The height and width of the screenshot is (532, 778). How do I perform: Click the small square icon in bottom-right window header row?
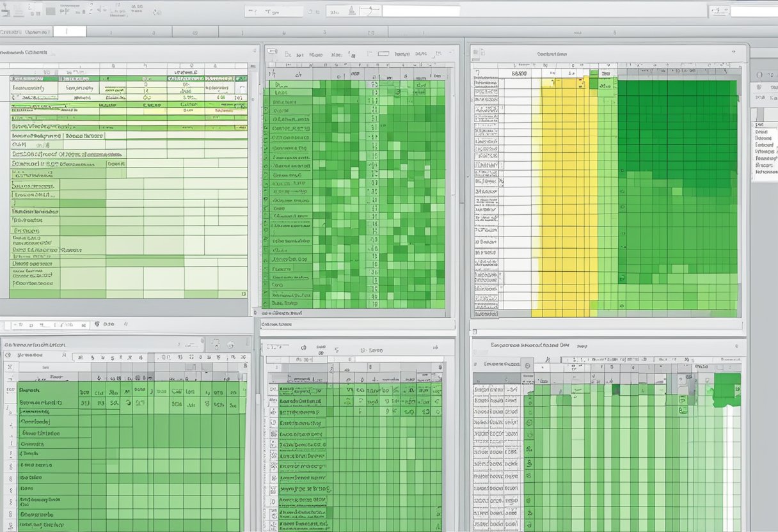[x=528, y=366]
